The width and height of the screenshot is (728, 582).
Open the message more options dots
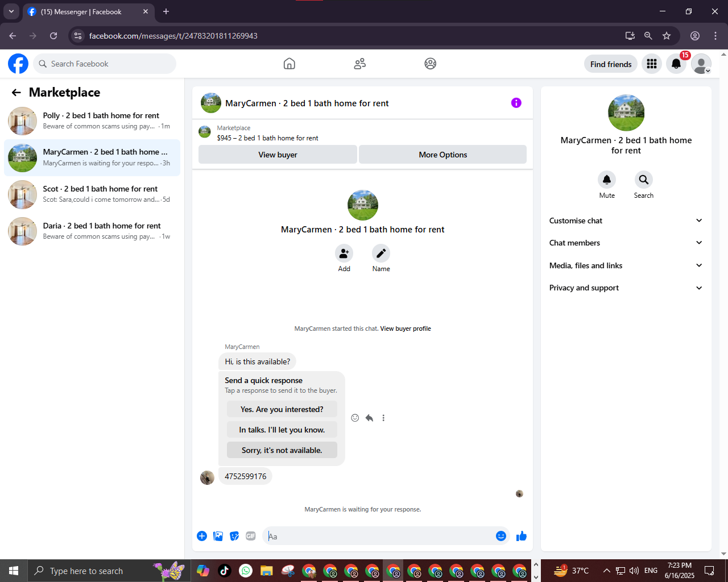coord(383,418)
